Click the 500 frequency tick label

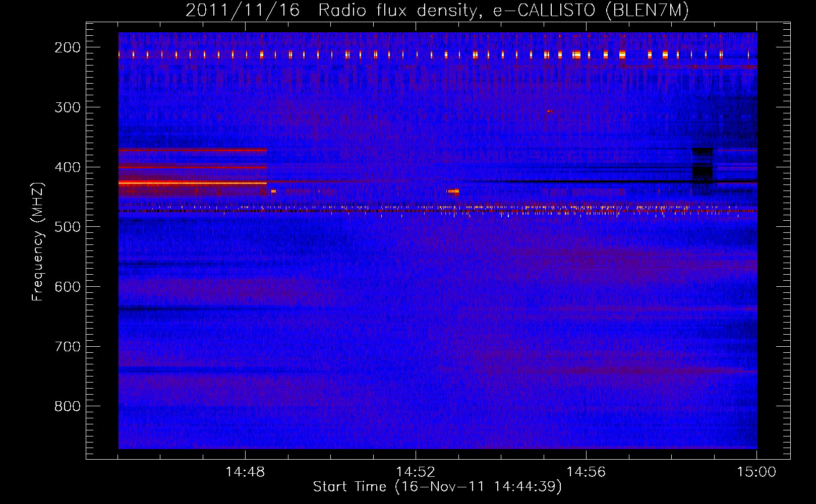pyautogui.click(x=68, y=227)
